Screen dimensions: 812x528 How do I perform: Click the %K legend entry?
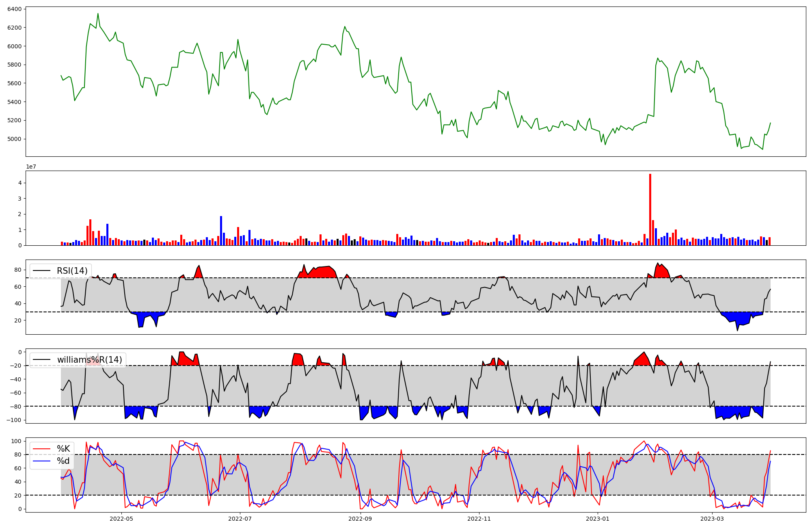(63, 449)
